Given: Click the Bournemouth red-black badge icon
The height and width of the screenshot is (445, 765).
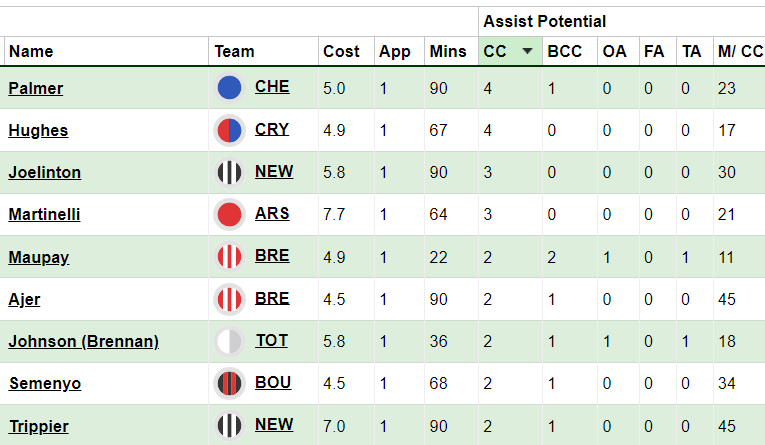Looking at the screenshot, I should pos(229,383).
